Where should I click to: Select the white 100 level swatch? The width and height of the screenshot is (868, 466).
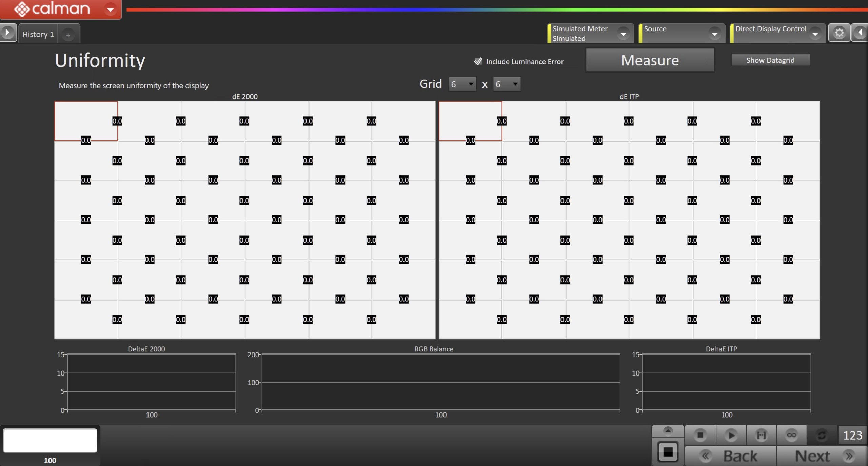click(x=50, y=440)
